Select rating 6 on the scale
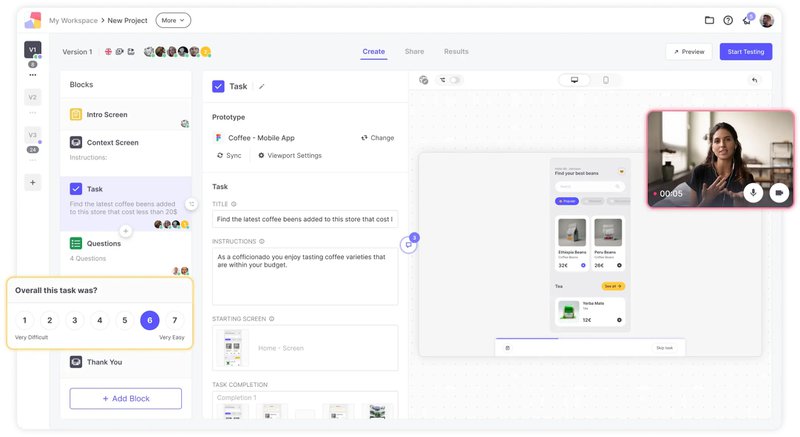The image size is (800, 437). click(149, 320)
